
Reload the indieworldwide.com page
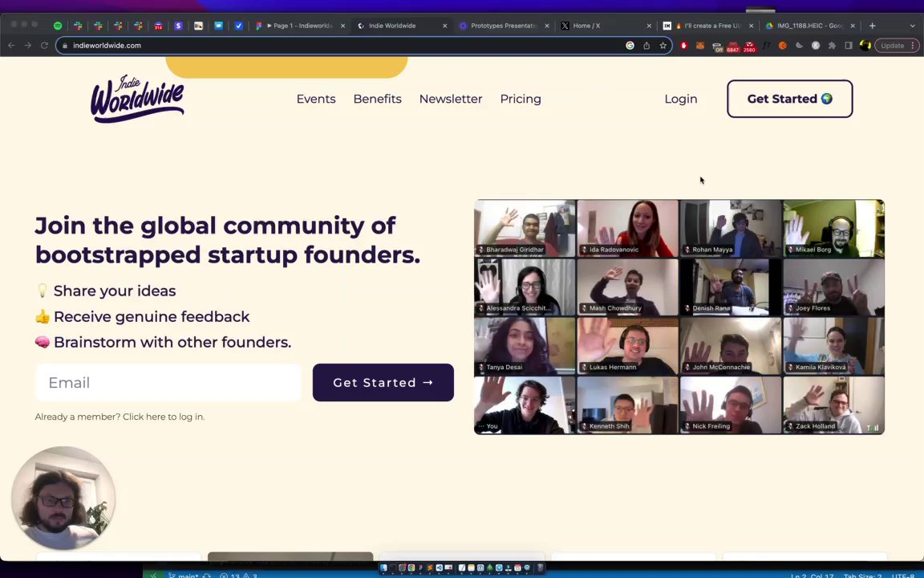coord(44,46)
